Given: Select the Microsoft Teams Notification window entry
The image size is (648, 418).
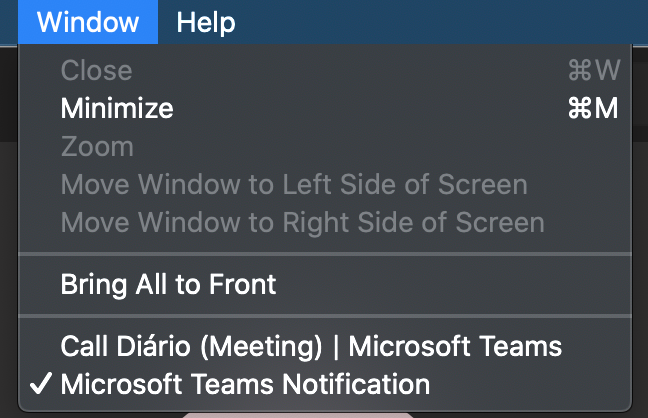Looking at the screenshot, I should pos(245,383).
